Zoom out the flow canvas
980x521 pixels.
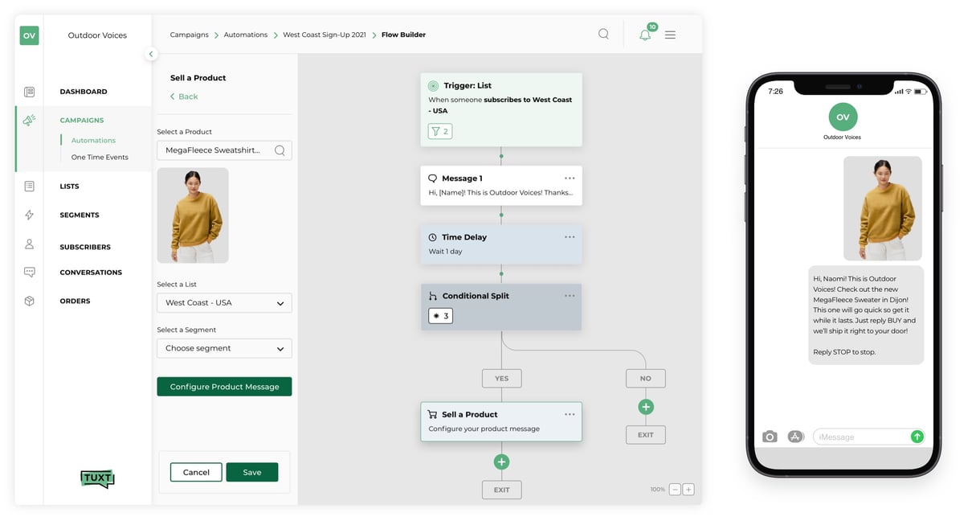pos(675,489)
